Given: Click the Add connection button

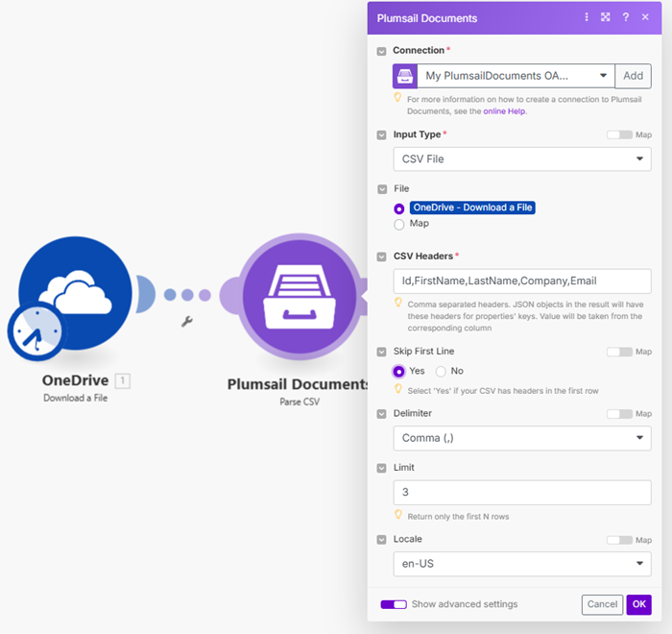Looking at the screenshot, I should click(x=633, y=76).
